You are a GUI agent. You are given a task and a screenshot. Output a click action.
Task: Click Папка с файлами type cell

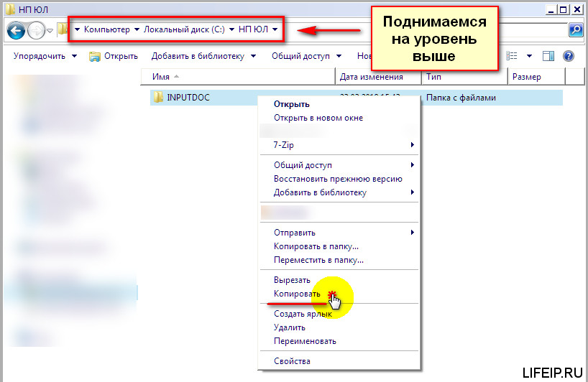point(461,98)
